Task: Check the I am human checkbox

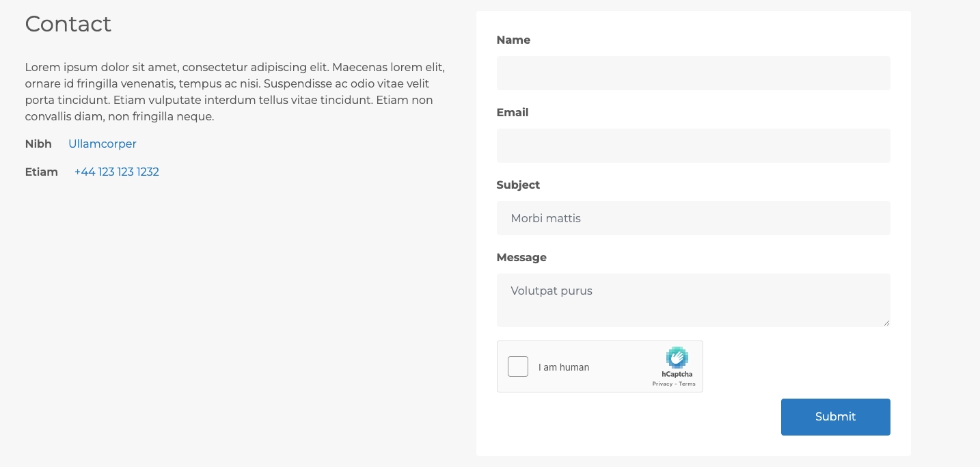Action: click(x=518, y=366)
